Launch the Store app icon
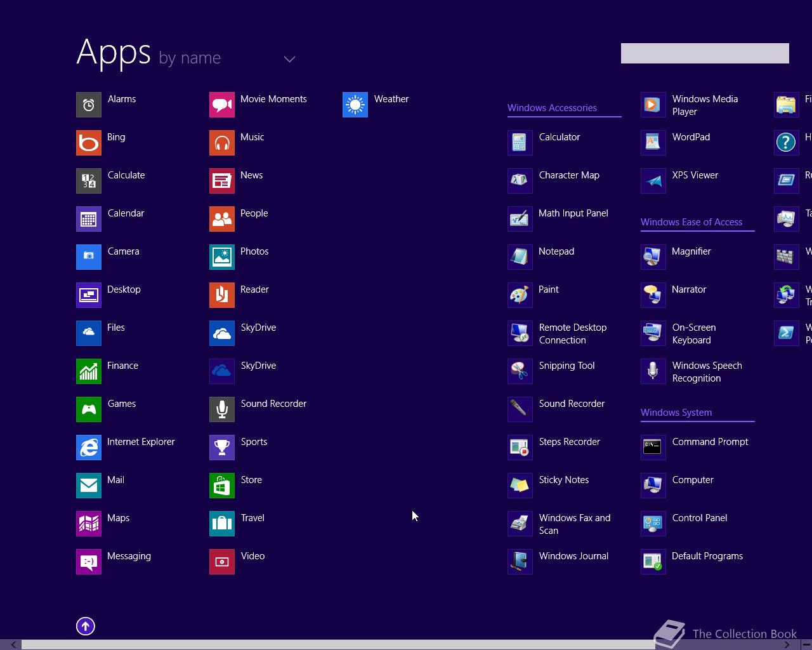The image size is (812, 650). [222, 486]
